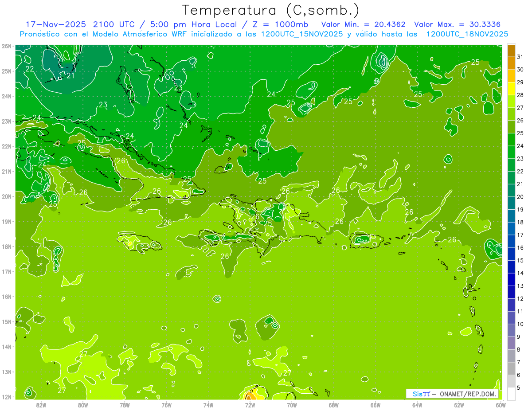
Task: Click the 18N latitude axis label
Action: (x=6, y=247)
